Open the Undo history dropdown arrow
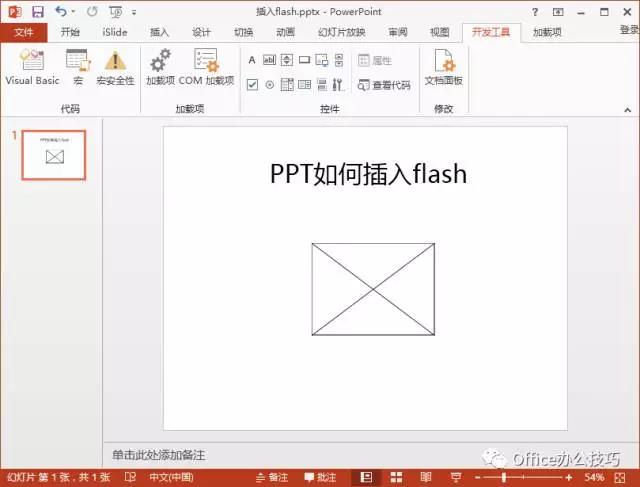 [x=73, y=12]
